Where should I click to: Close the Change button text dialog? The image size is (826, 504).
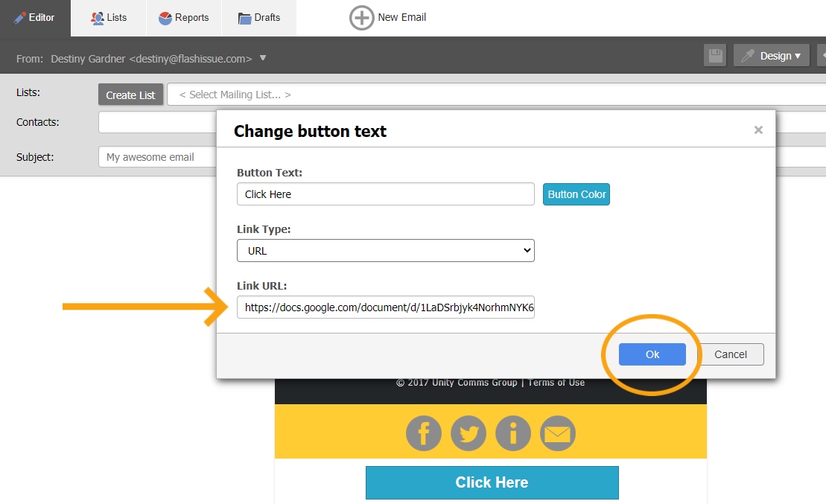click(x=758, y=130)
